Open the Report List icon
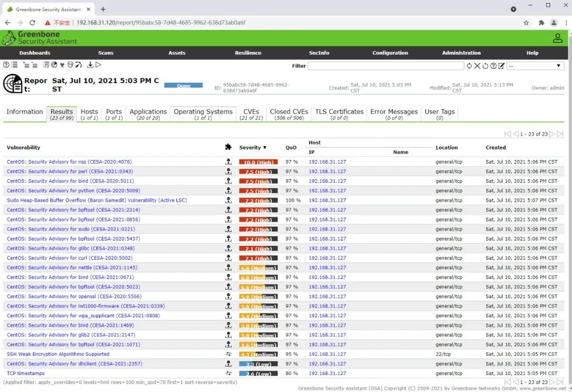 click(15, 65)
